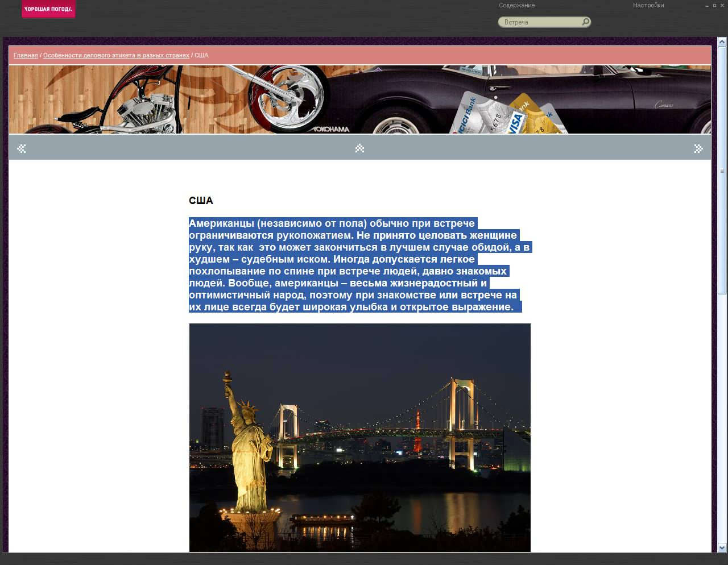Close the application window
Viewport: 728px width, 565px height.
(x=722, y=6)
